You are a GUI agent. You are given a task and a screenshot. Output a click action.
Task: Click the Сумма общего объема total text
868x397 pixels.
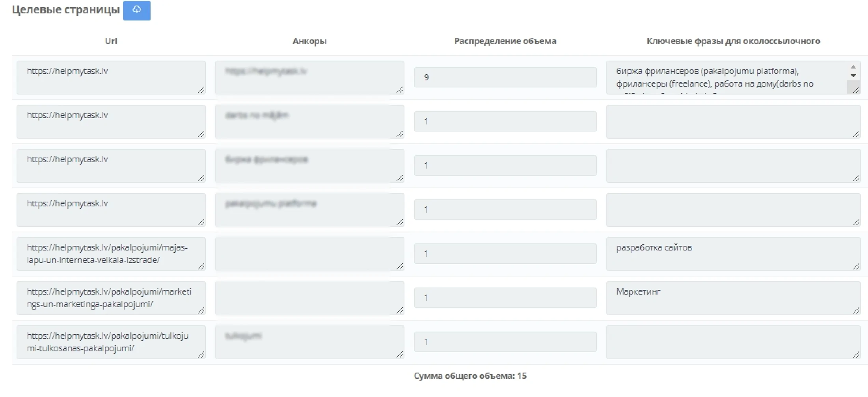tap(470, 376)
